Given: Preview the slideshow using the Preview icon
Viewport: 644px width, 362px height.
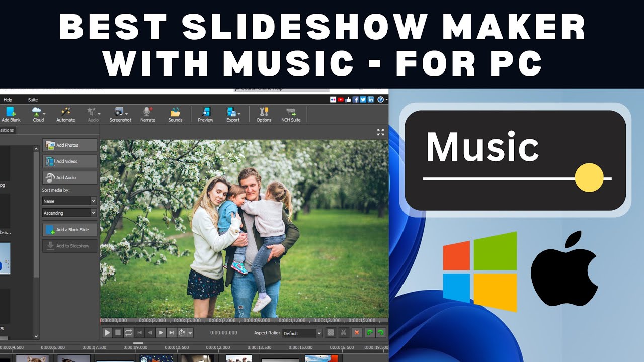Looking at the screenshot, I should click(x=205, y=111).
